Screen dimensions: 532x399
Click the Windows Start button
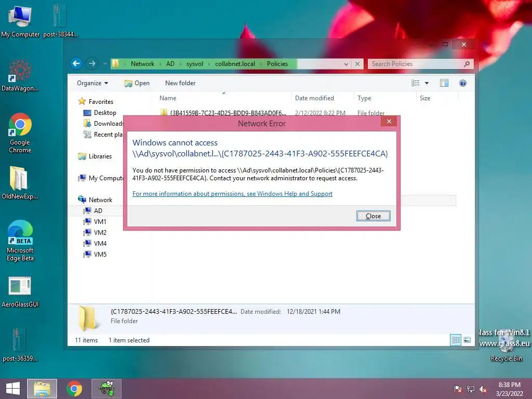point(13,389)
